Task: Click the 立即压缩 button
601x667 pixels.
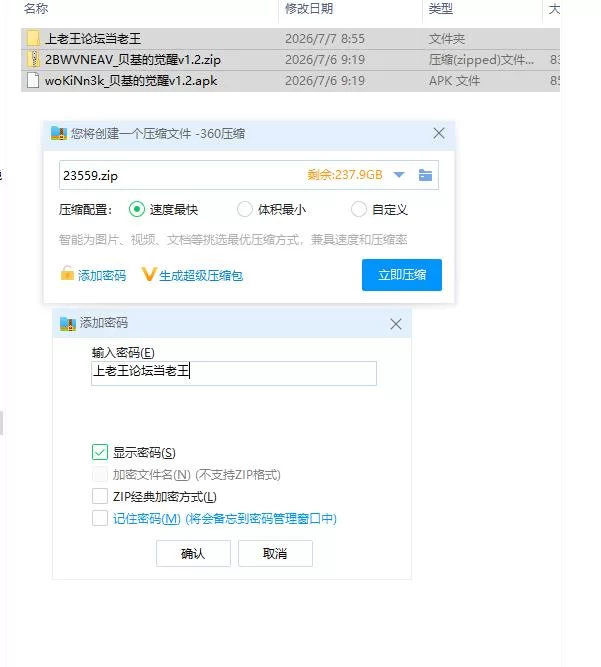Action: [402, 275]
